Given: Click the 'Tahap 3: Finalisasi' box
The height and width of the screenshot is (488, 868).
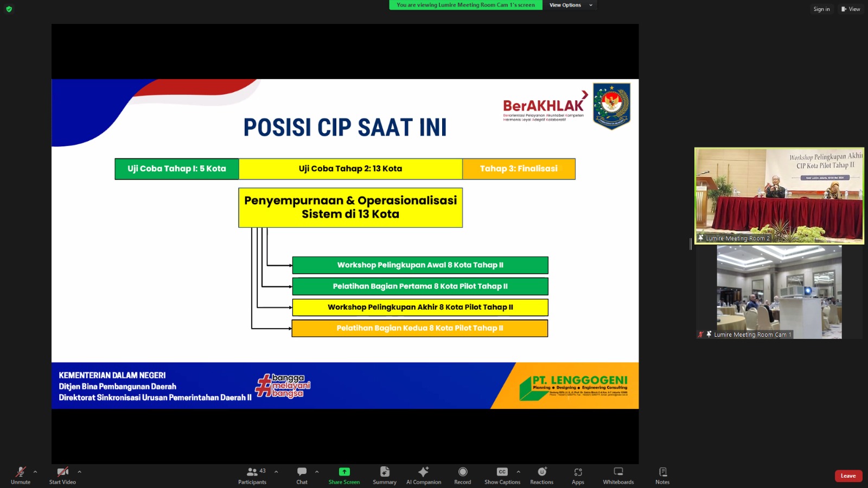Looking at the screenshot, I should (519, 169).
